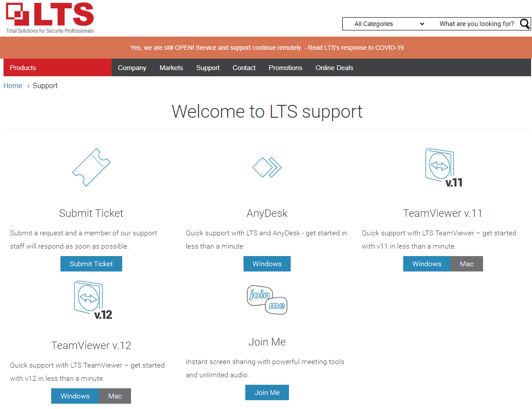Click the blue Join Me button
Image resolution: width=532 pixels, height=409 pixels.
coord(267,392)
